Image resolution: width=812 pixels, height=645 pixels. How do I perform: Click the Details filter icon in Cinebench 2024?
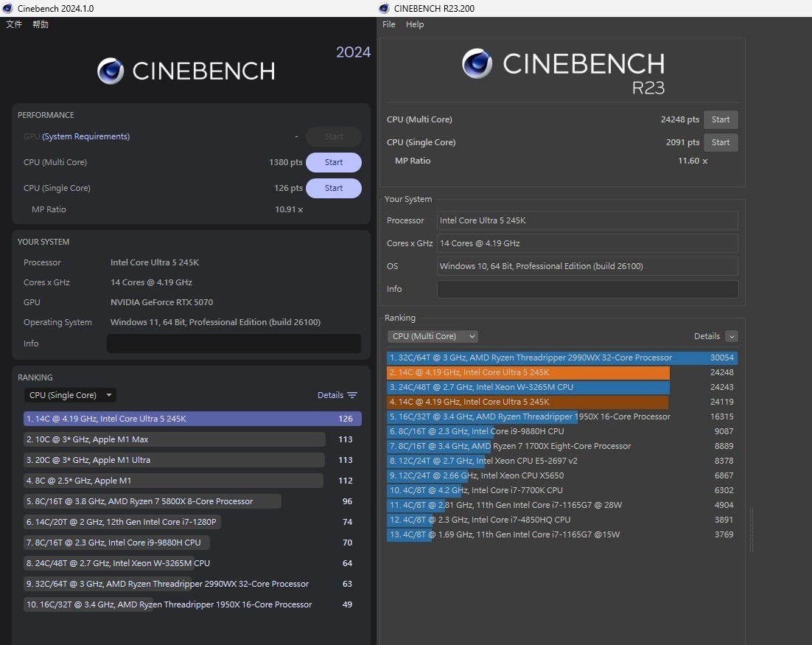pos(352,395)
